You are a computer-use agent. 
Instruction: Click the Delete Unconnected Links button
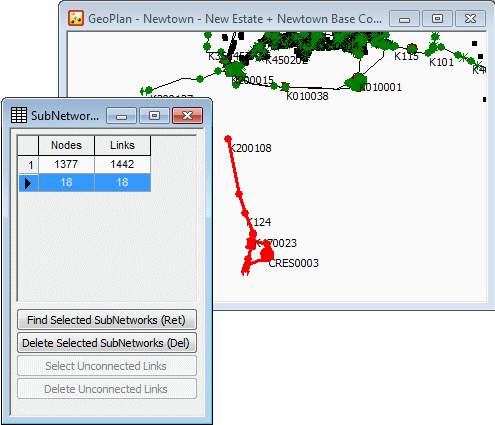pos(107,389)
